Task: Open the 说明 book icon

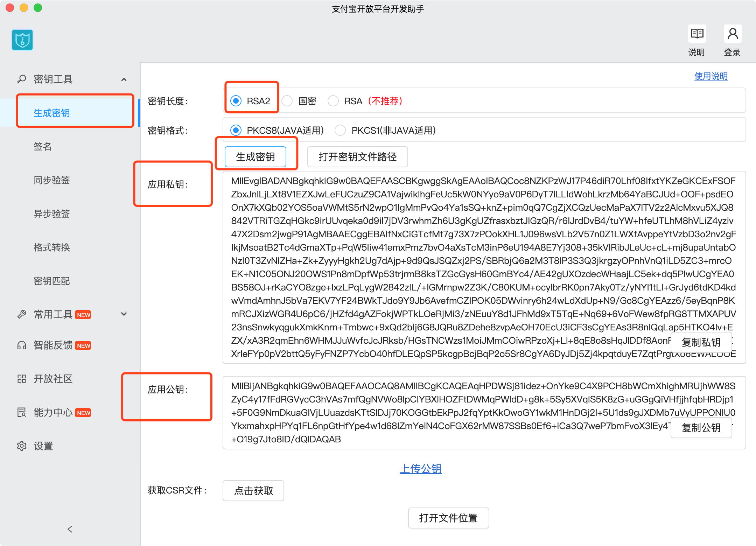Action: 697,34
